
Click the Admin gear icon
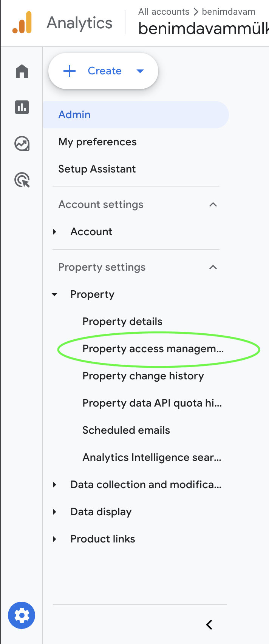coord(22,615)
